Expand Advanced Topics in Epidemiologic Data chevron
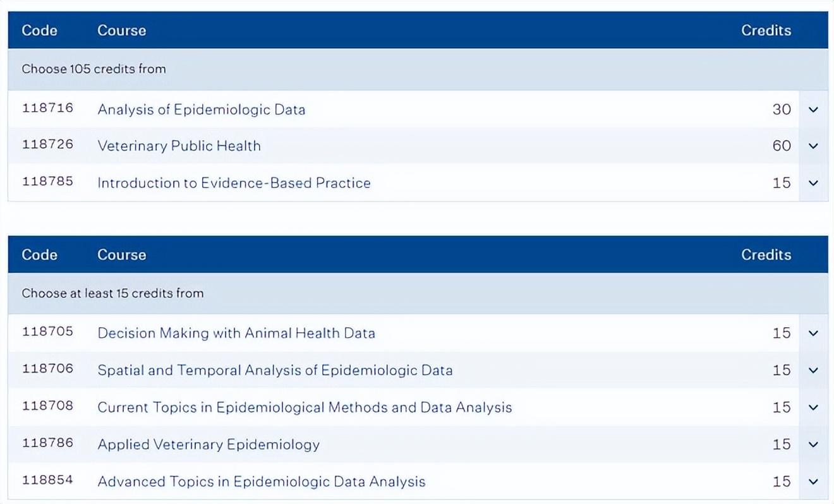Viewport: 834px width, 504px height. [813, 481]
